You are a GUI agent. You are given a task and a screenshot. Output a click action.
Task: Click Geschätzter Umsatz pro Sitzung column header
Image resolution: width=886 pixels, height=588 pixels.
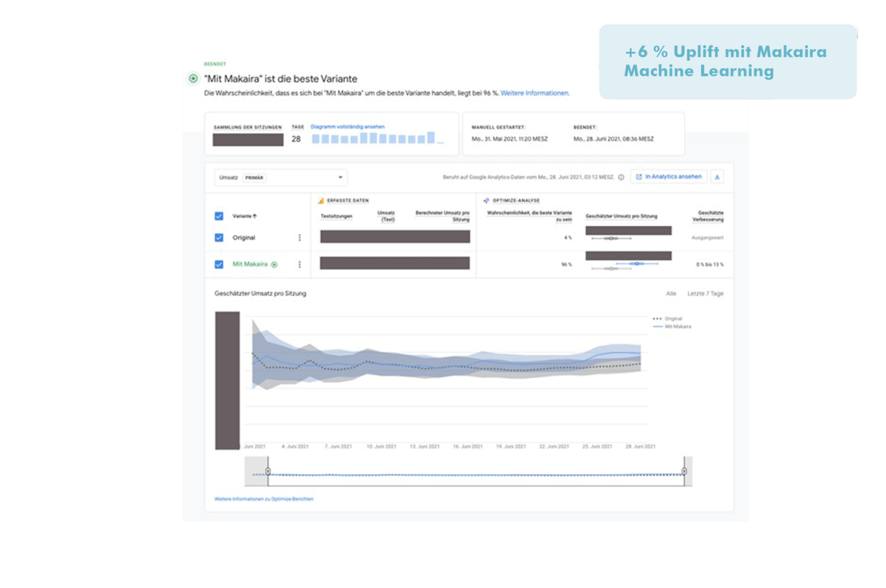point(621,216)
